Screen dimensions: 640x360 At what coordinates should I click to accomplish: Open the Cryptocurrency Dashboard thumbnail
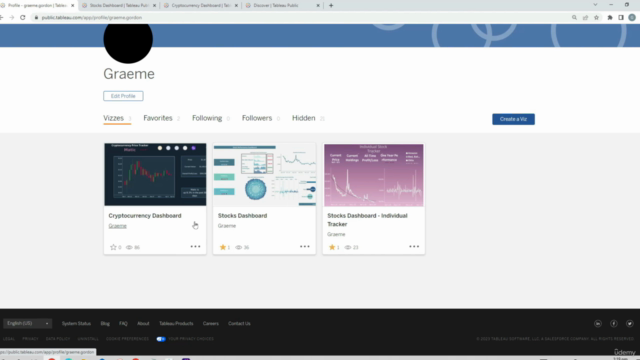155,174
